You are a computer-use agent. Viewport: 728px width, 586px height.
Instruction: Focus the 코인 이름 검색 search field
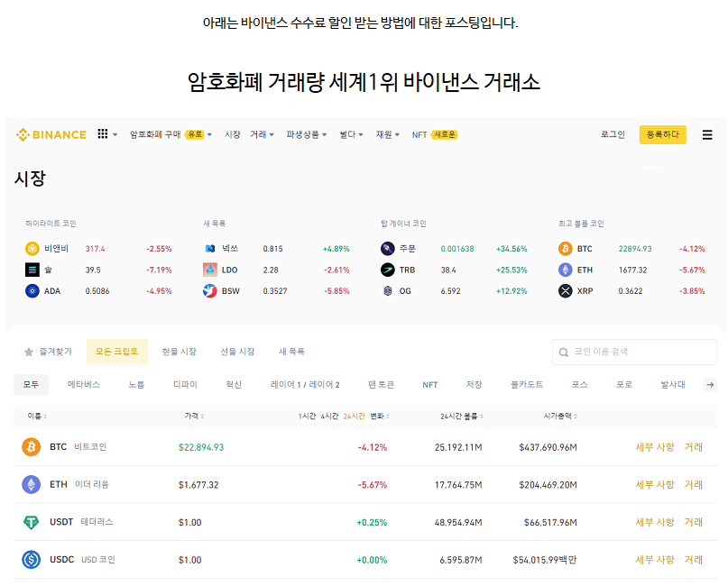coord(635,353)
